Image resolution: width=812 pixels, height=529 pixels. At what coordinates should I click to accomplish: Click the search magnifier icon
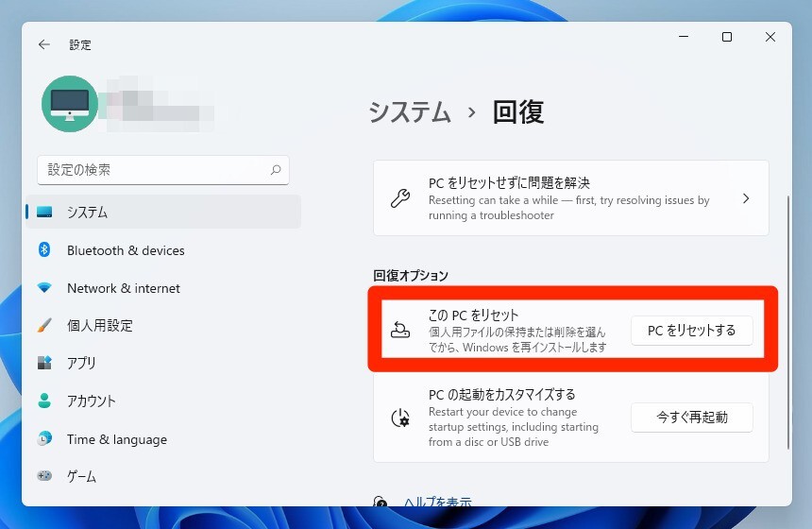click(276, 169)
